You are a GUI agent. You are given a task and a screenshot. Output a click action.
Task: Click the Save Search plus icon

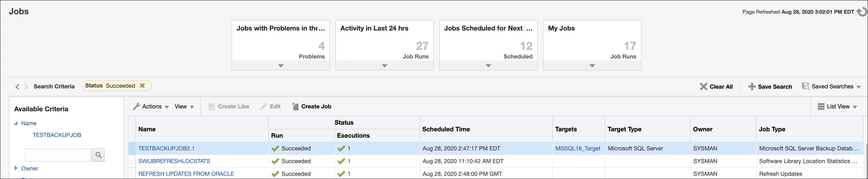coord(751,86)
